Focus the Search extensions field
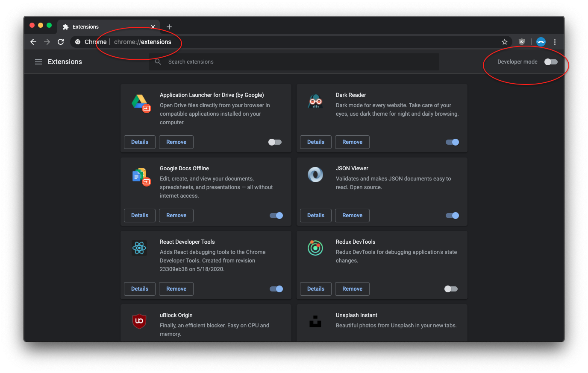Screen dimensions: 588x373 pos(294,62)
